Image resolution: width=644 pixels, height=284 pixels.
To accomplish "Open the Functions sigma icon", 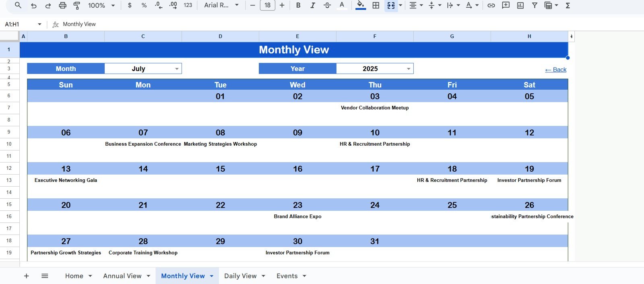I will (x=568, y=5).
